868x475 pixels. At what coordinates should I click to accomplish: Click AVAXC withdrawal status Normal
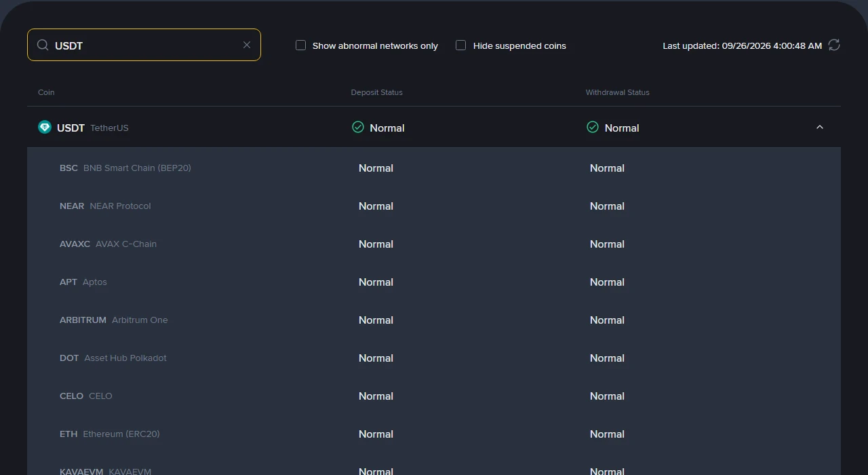click(x=607, y=244)
